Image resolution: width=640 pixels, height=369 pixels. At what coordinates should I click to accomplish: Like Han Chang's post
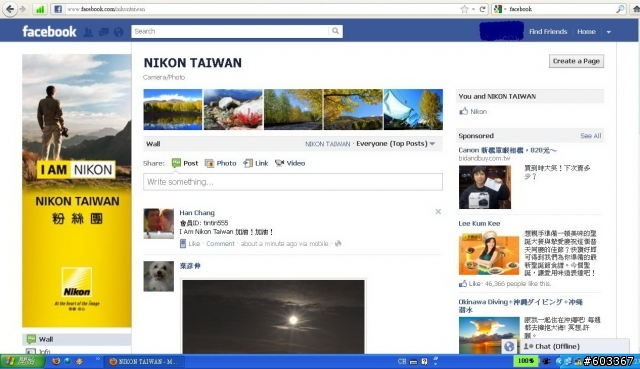tap(194, 244)
